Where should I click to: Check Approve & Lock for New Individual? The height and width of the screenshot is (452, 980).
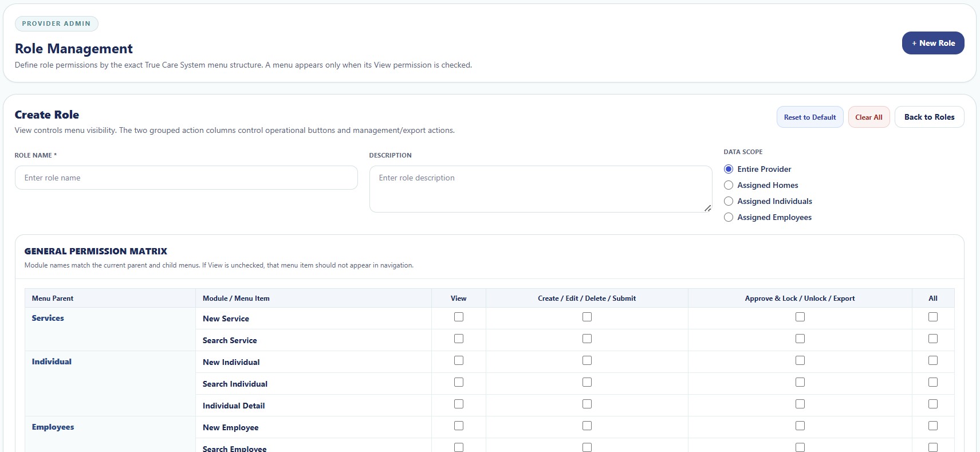pyautogui.click(x=800, y=360)
